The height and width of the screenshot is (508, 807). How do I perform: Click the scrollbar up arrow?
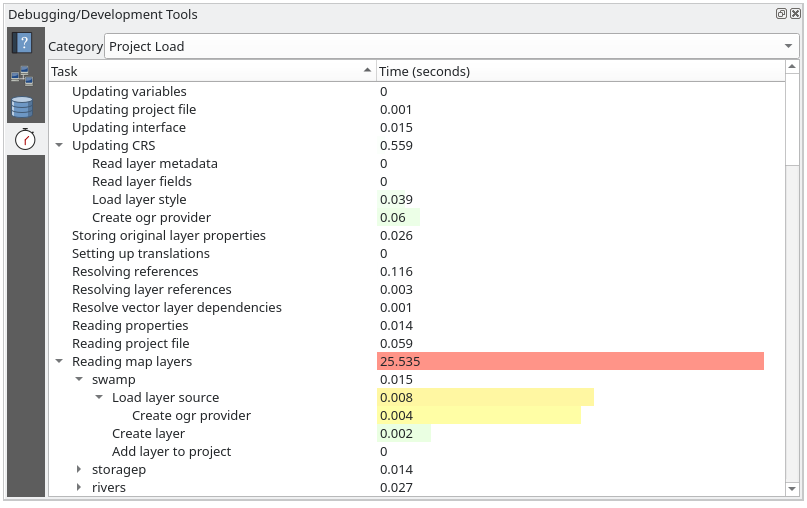click(792, 71)
